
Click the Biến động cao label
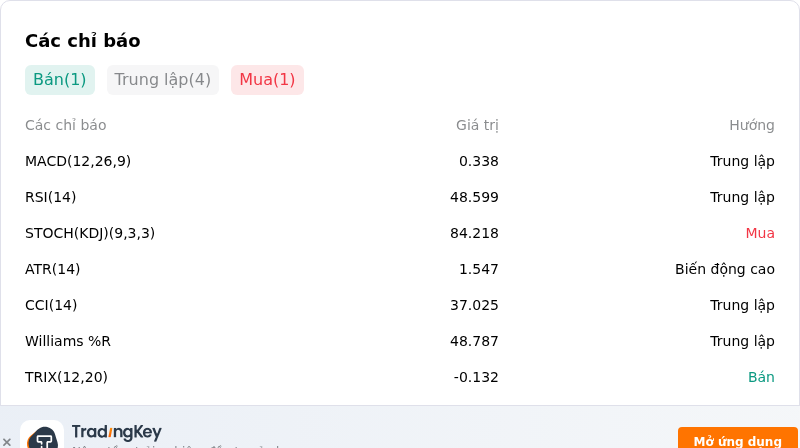pos(724,269)
